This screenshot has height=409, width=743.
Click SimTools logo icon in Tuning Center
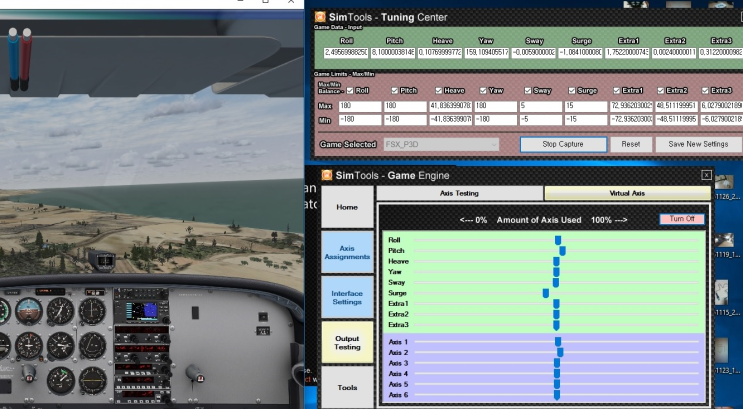pyautogui.click(x=320, y=17)
